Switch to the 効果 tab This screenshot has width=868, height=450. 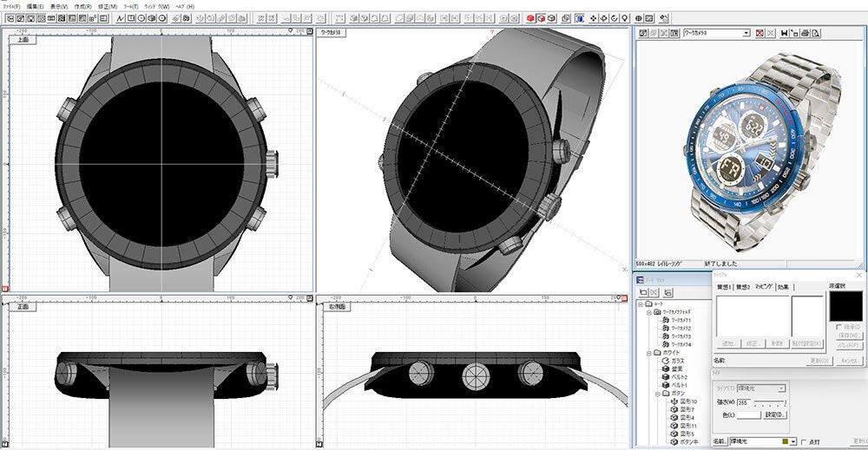tap(785, 286)
